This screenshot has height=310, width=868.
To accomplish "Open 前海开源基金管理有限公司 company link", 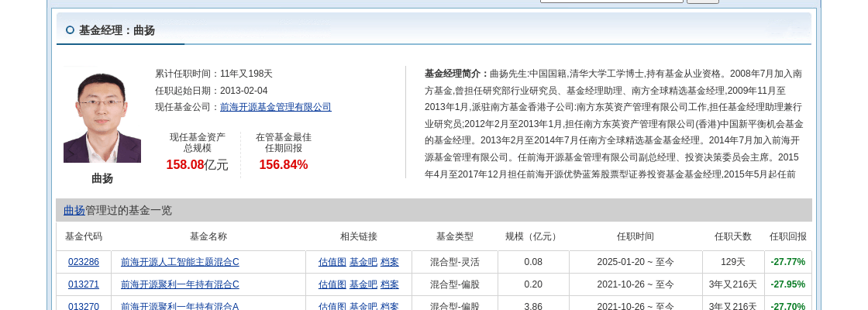I will tap(276, 108).
